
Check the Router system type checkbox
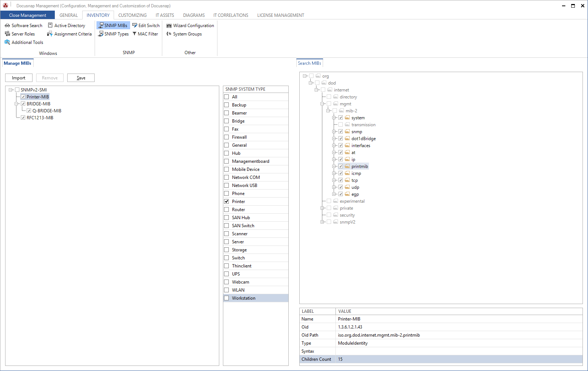(227, 209)
